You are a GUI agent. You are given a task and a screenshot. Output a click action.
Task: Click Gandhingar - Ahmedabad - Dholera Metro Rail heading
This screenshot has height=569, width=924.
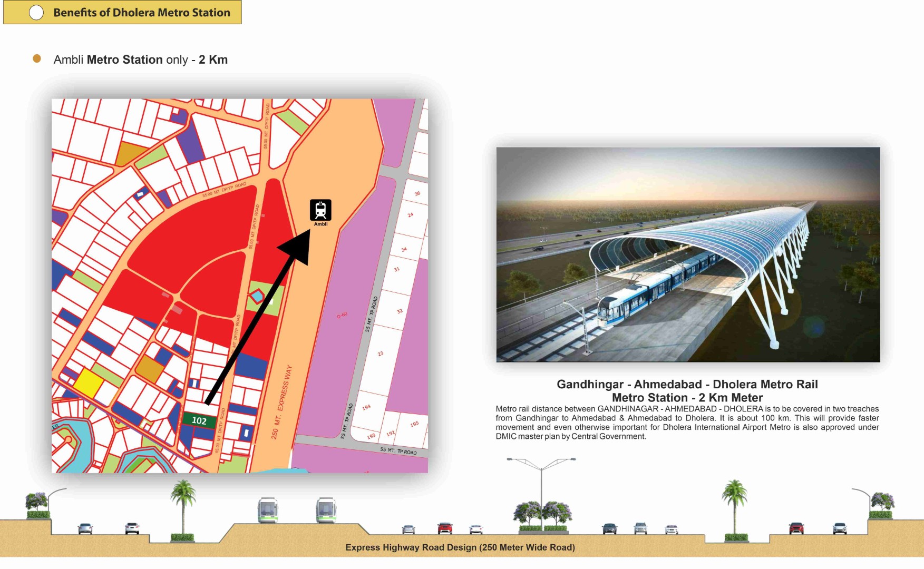point(687,385)
